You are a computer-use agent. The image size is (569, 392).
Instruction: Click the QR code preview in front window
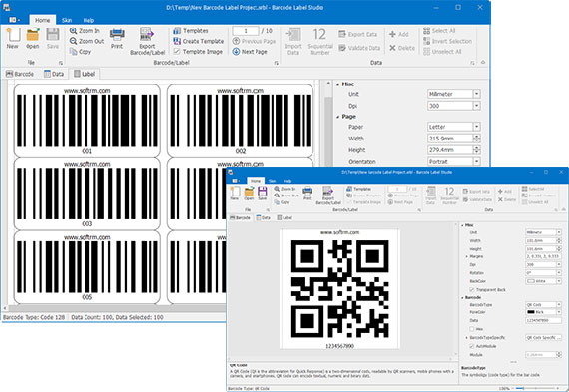[340, 288]
